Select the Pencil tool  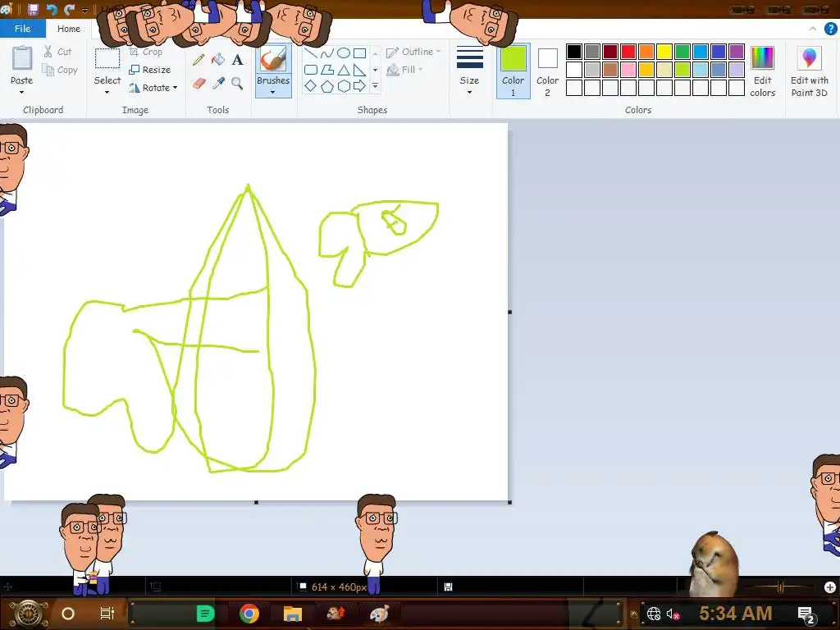(x=199, y=59)
